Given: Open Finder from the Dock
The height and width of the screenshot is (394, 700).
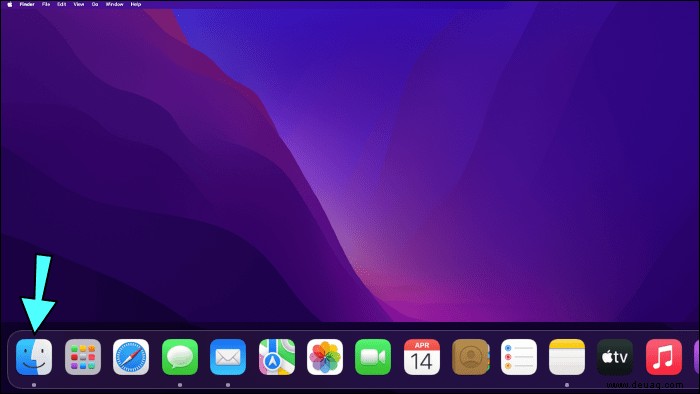Looking at the screenshot, I should [x=34, y=357].
